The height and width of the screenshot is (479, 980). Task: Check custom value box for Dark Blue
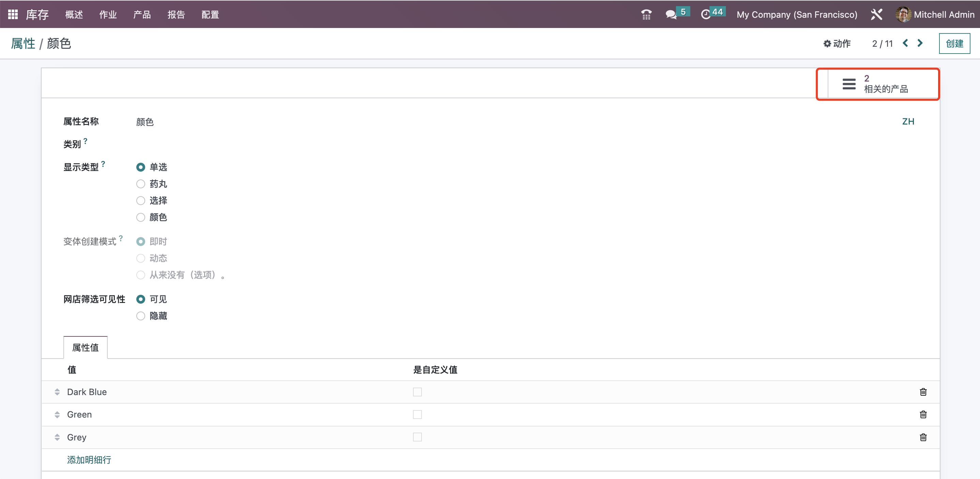417,392
